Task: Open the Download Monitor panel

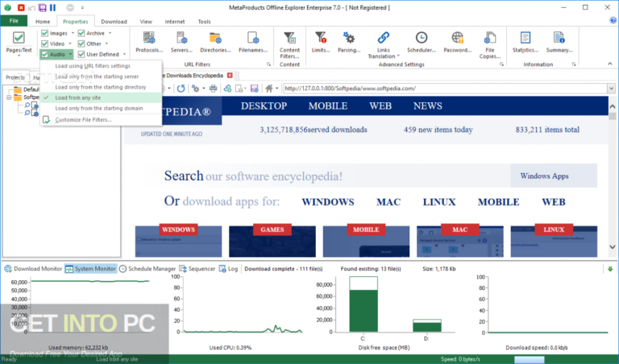Action: 33,269
